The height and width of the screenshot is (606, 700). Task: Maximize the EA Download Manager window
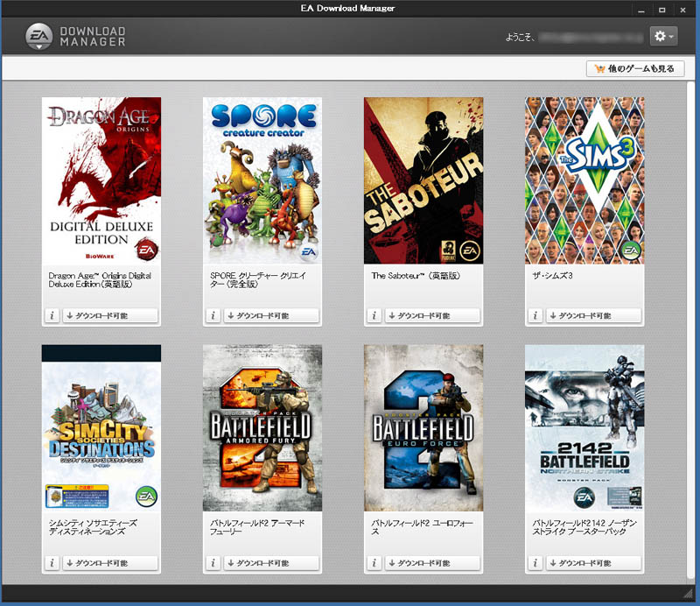point(662,10)
